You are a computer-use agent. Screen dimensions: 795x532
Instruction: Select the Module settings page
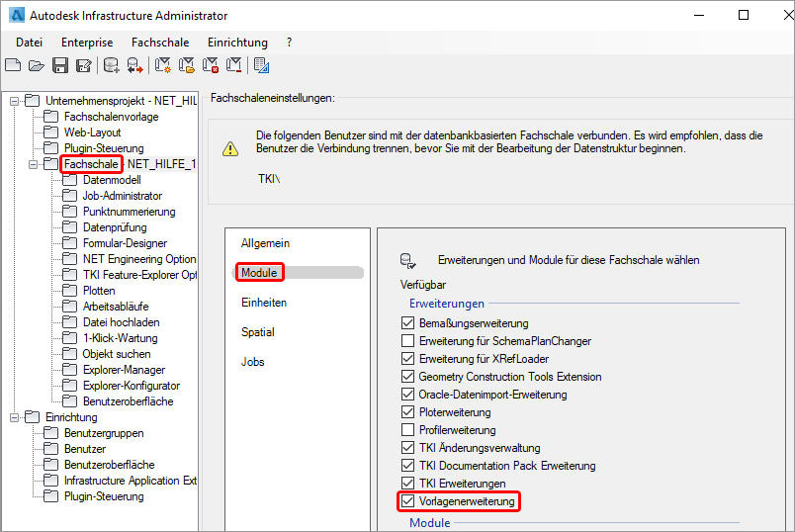coord(259,273)
